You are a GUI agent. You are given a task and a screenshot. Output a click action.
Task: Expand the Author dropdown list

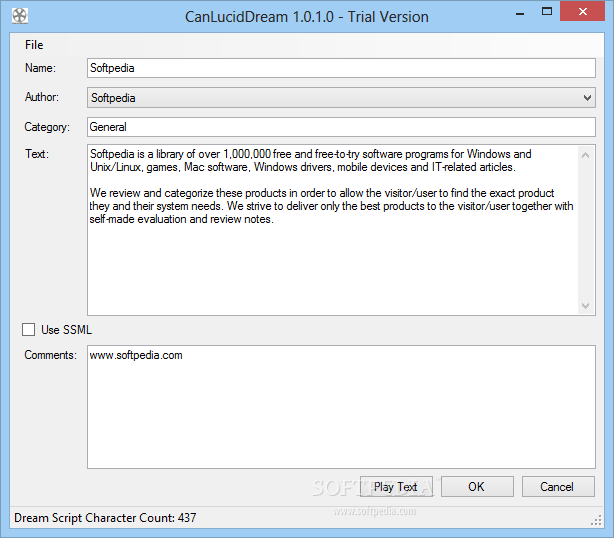tap(587, 97)
